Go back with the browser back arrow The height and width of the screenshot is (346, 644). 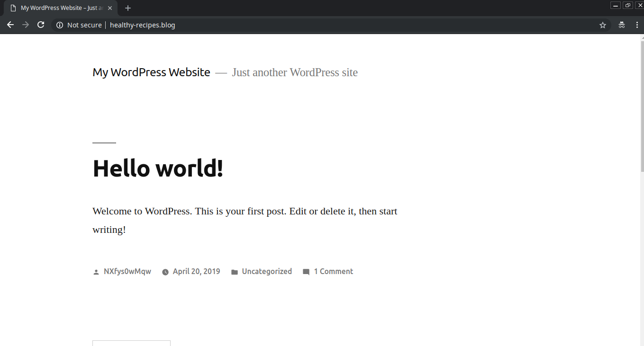point(10,25)
